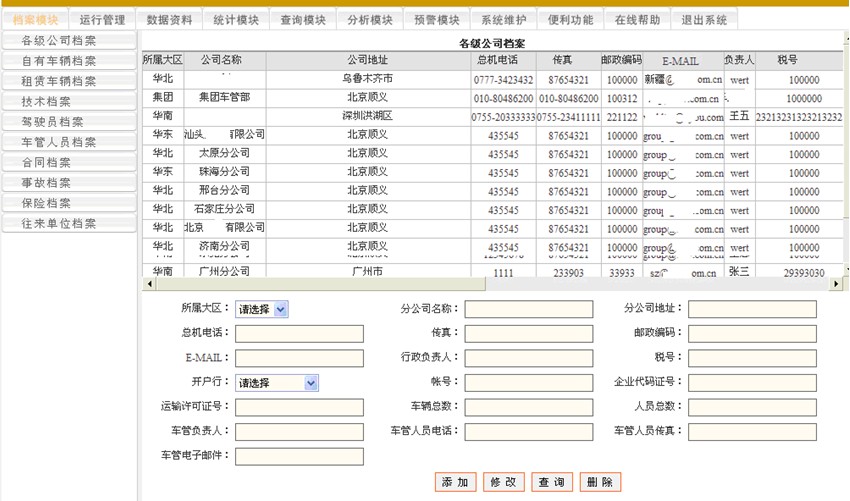This screenshot has width=850, height=501.
Task: Focus the 分公司名称 input field
Action: (529, 309)
